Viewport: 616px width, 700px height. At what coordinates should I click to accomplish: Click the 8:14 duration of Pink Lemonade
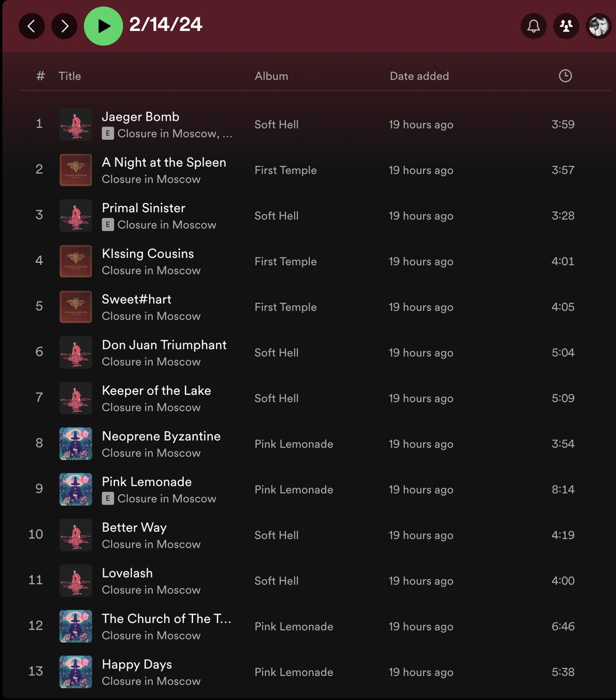click(563, 489)
